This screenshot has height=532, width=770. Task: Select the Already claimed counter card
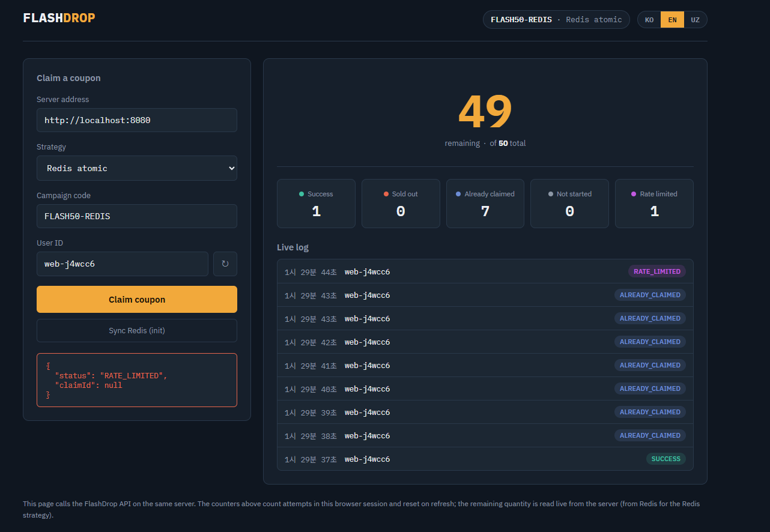(x=485, y=204)
